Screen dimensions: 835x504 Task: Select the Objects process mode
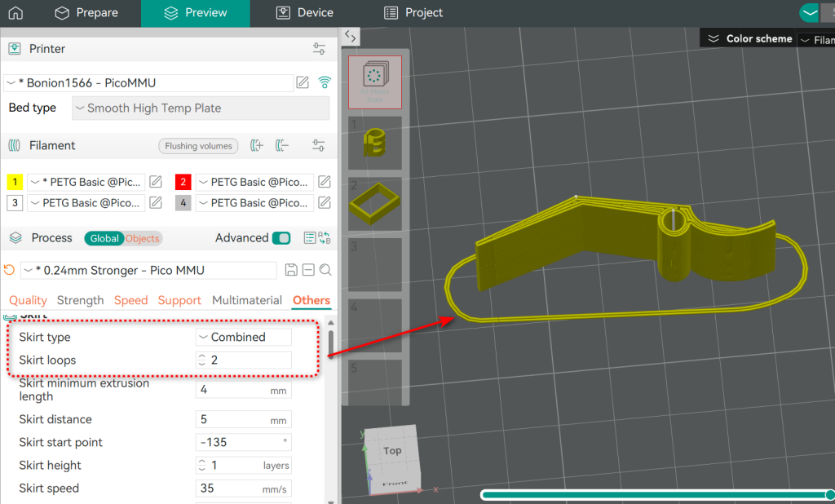tap(142, 238)
